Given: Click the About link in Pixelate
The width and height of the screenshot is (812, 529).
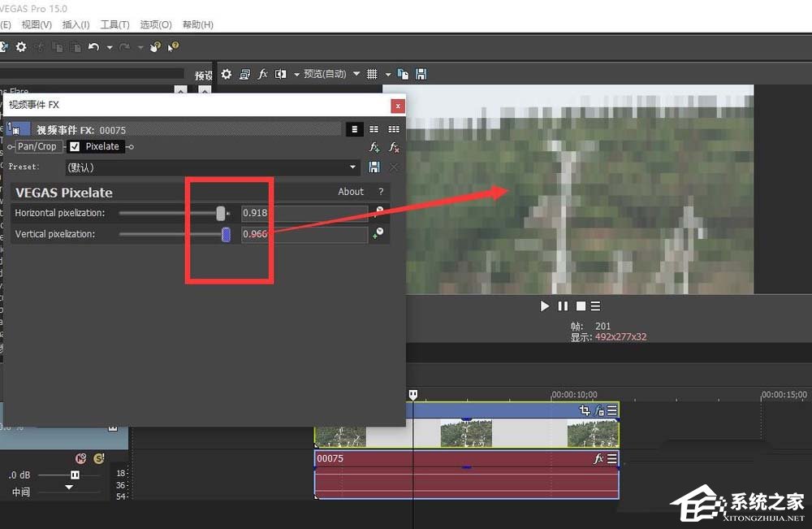Looking at the screenshot, I should pos(351,192).
